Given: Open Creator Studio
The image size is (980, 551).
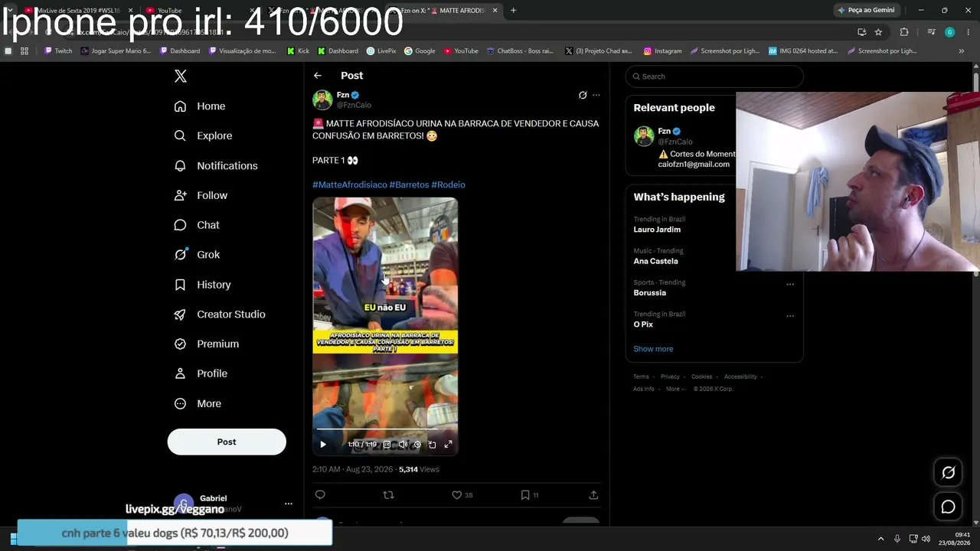Looking at the screenshot, I should click(220, 315).
